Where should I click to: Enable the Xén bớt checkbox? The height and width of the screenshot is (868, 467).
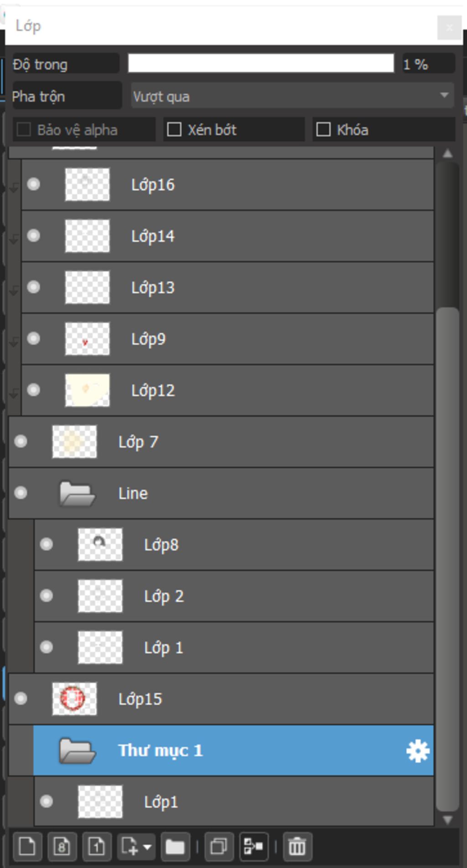(x=174, y=129)
